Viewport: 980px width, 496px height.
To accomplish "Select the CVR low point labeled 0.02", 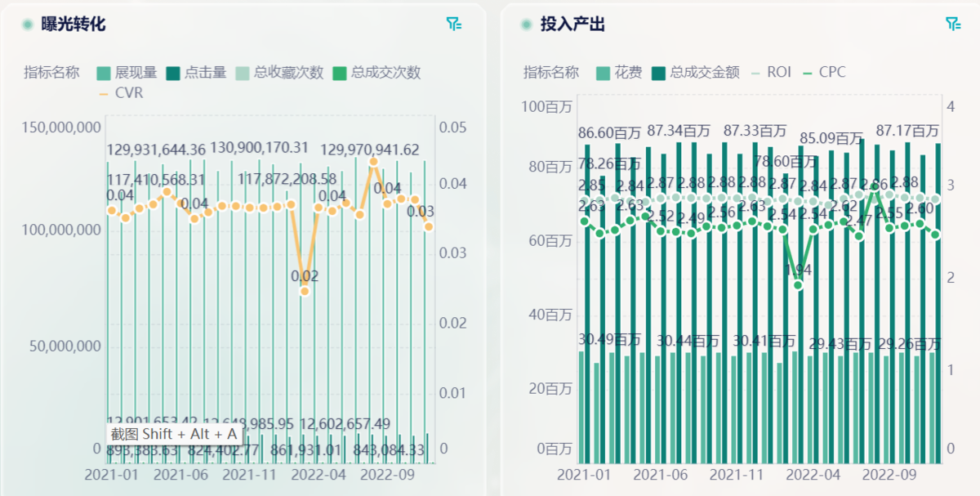I will pos(305,291).
